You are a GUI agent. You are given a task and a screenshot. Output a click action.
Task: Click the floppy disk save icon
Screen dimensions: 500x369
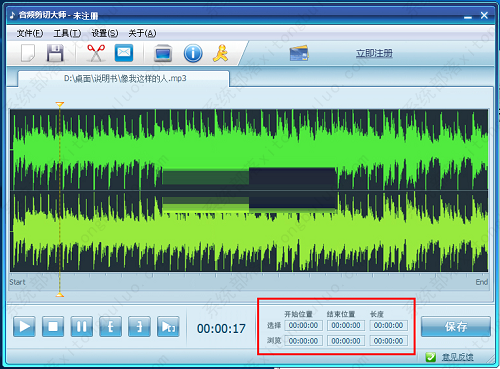[x=55, y=53]
